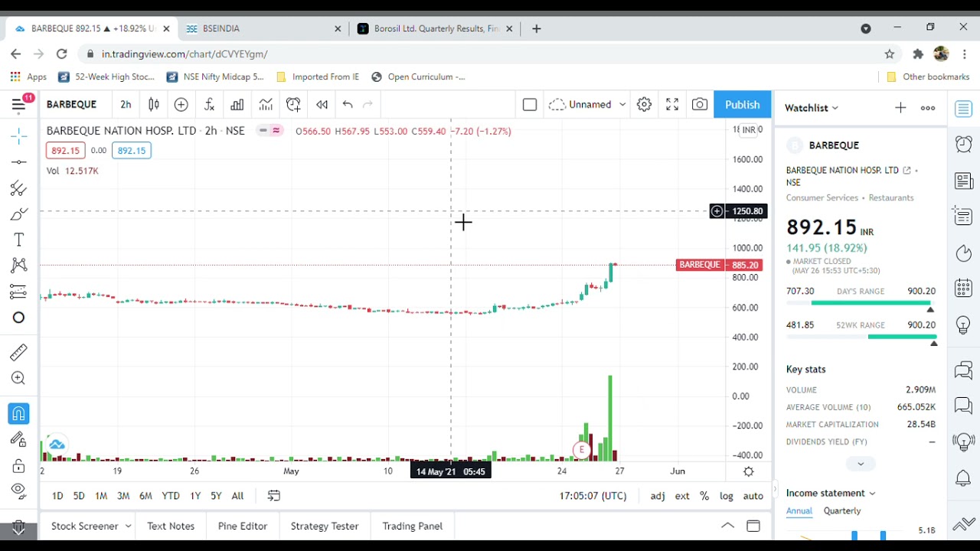Select the Quarterly income statement tab
Image resolution: width=980 pixels, height=551 pixels.
842,511
